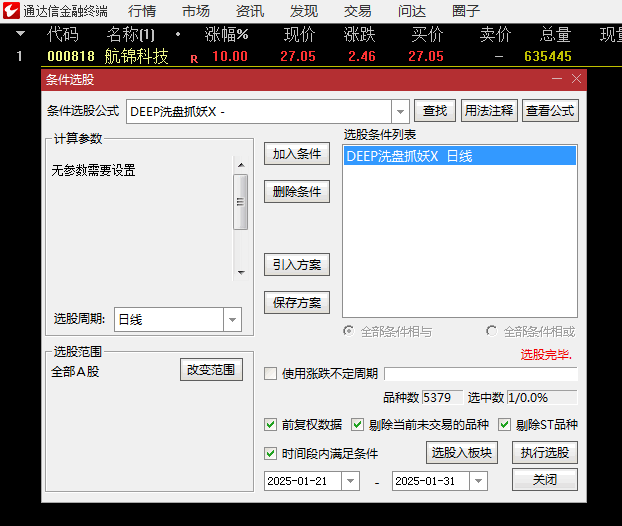
Task: Open the 交易 menu
Action: click(x=358, y=11)
